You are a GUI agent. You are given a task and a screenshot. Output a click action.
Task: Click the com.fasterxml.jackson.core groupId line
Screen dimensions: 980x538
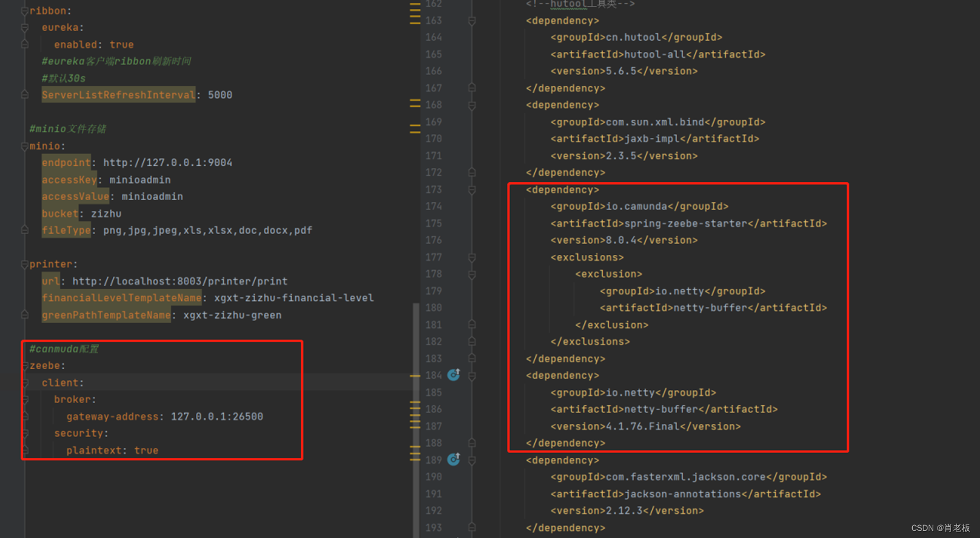[688, 477]
